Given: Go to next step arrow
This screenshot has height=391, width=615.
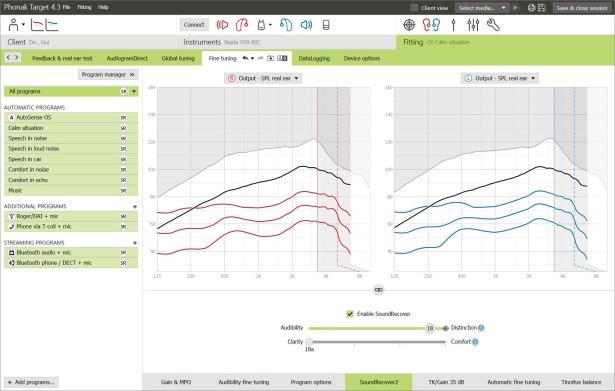Looking at the screenshot, I should click(16, 58).
